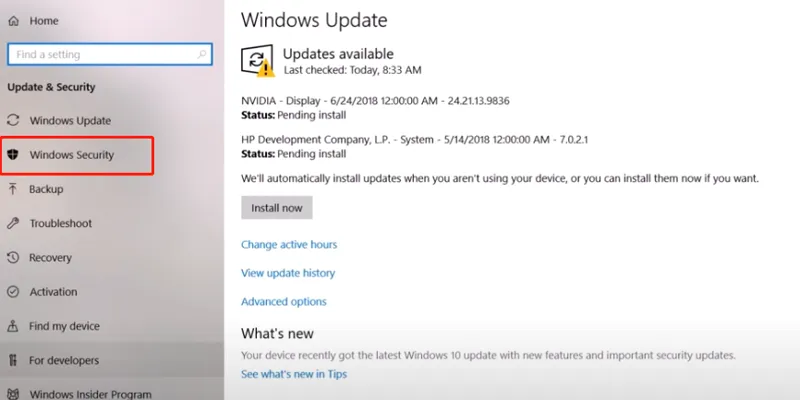Click the Home house icon

[x=13, y=21]
